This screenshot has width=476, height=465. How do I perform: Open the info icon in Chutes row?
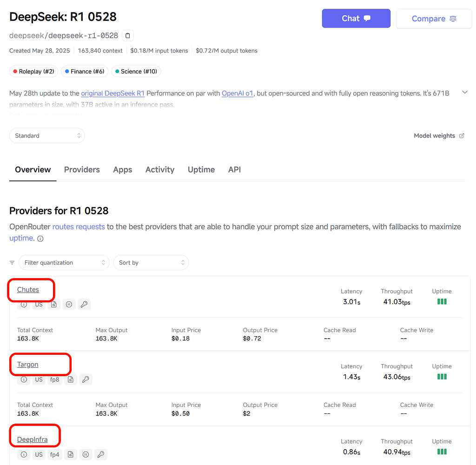pos(24,304)
